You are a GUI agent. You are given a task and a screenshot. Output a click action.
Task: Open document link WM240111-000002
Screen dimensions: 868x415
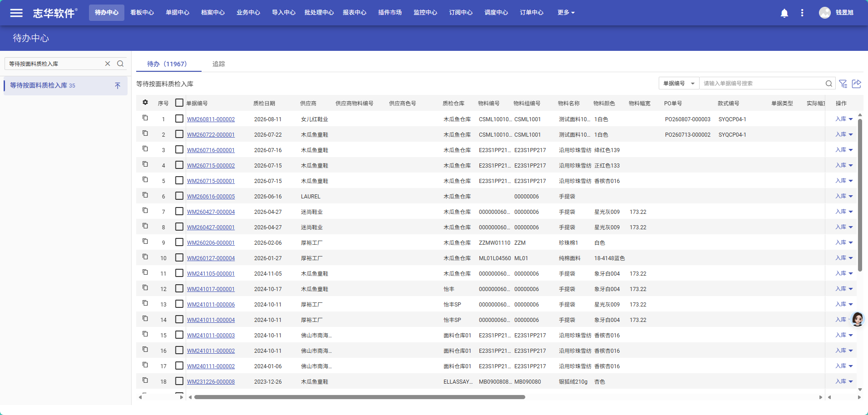tap(211, 366)
